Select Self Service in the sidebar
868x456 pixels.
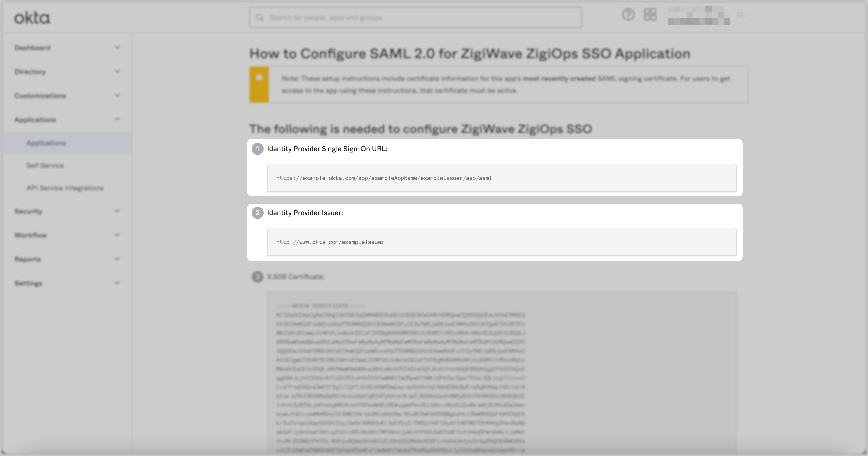click(x=45, y=165)
